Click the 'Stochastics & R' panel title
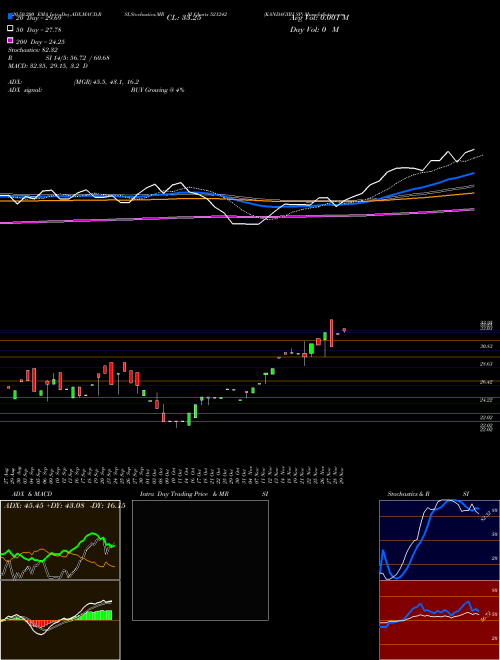The height and width of the screenshot is (660, 500). (x=409, y=494)
